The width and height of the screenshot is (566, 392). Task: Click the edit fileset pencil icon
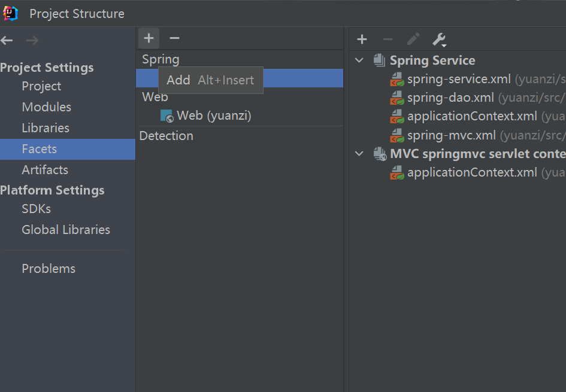point(413,39)
